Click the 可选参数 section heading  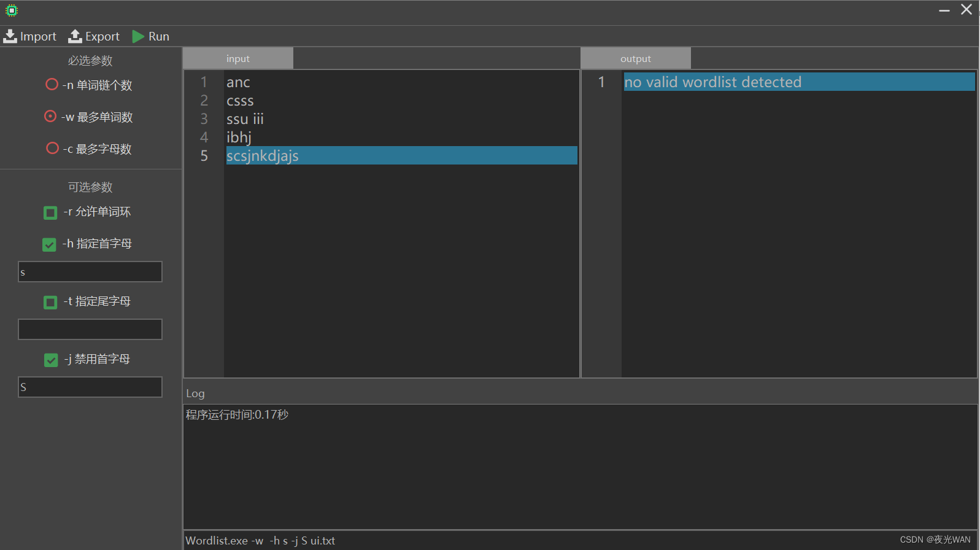[x=90, y=187]
